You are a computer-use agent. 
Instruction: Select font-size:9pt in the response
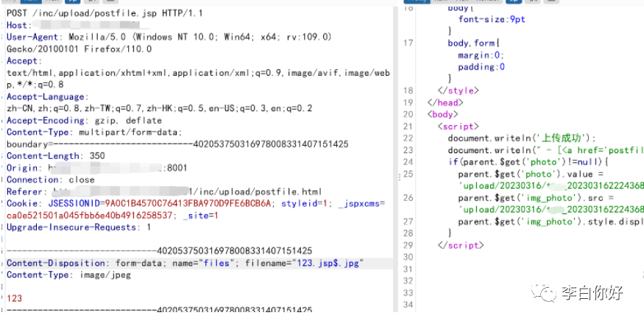pyautogui.click(x=492, y=19)
